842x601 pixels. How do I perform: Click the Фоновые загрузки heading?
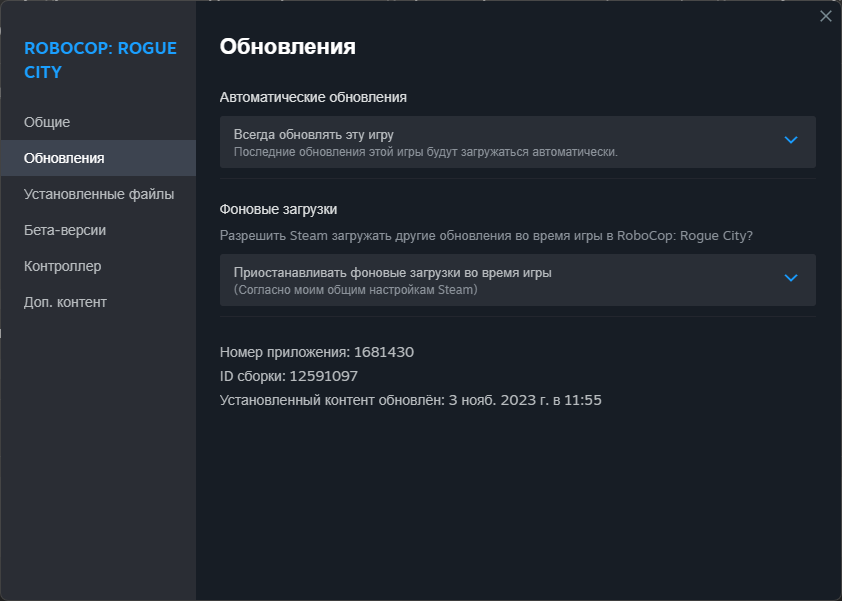278,209
